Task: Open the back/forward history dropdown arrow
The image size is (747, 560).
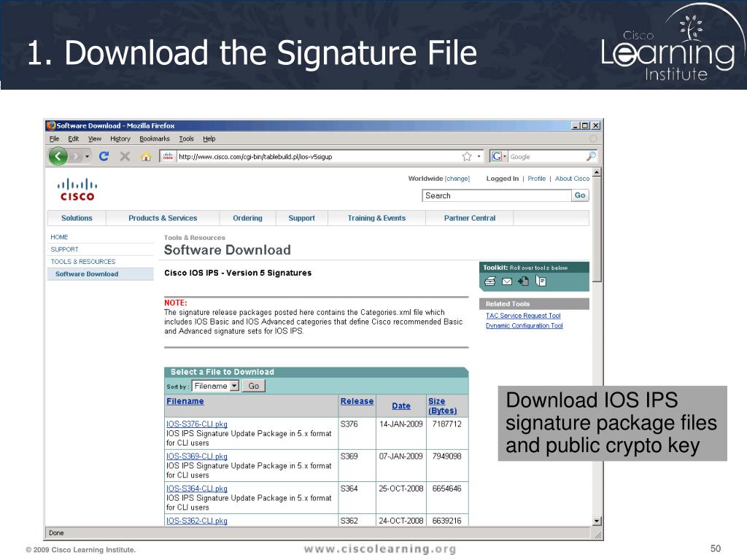Action: [x=88, y=156]
